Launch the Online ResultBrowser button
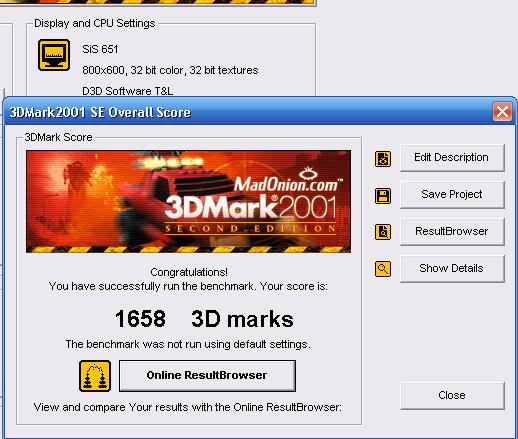This screenshot has height=439, width=518. point(207,375)
